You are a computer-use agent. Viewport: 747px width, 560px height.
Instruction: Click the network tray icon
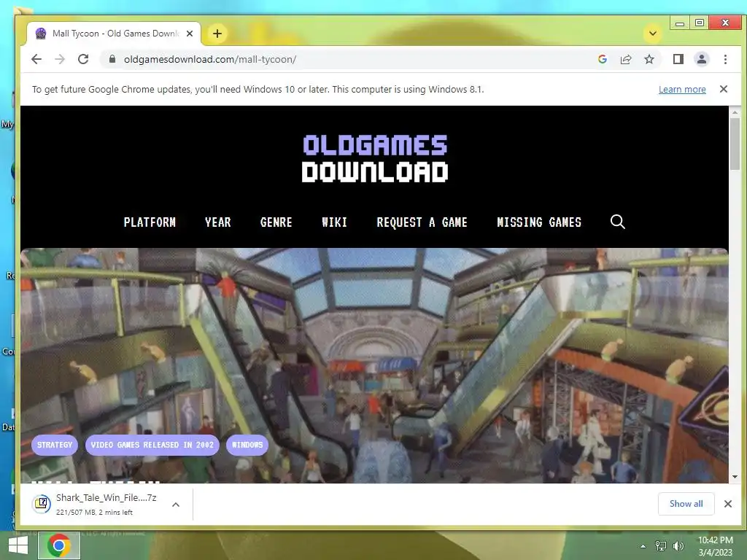click(x=660, y=546)
